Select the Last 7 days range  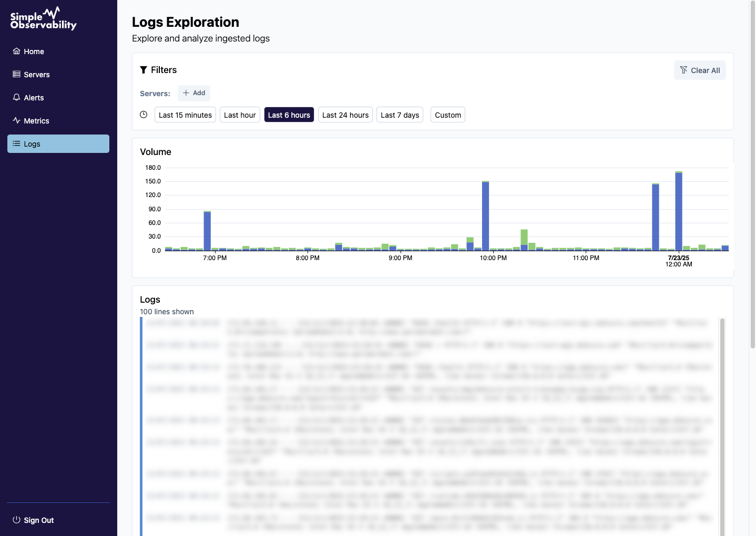click(400, 115)
